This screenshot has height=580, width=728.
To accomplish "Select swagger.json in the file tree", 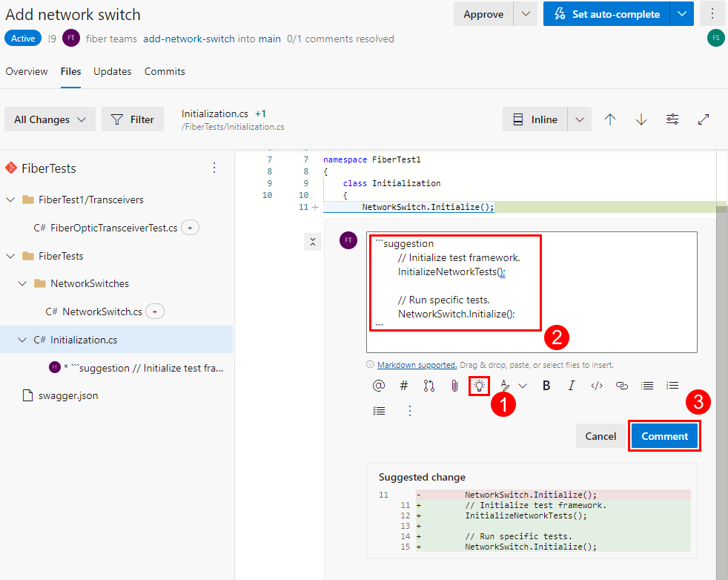I will 68,396.
